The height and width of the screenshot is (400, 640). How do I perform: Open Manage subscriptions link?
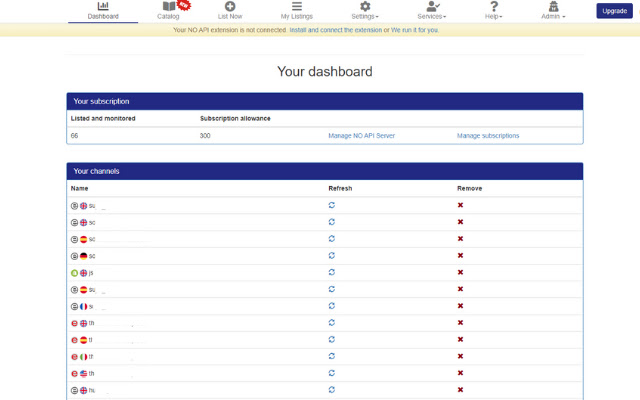[488, 135]
